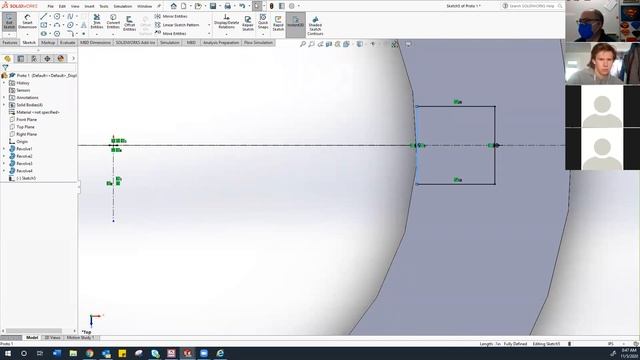Screen dimensions: 640x360
Task: Open the Quick Snaps dropdown arrow
Action: [263, 34]
